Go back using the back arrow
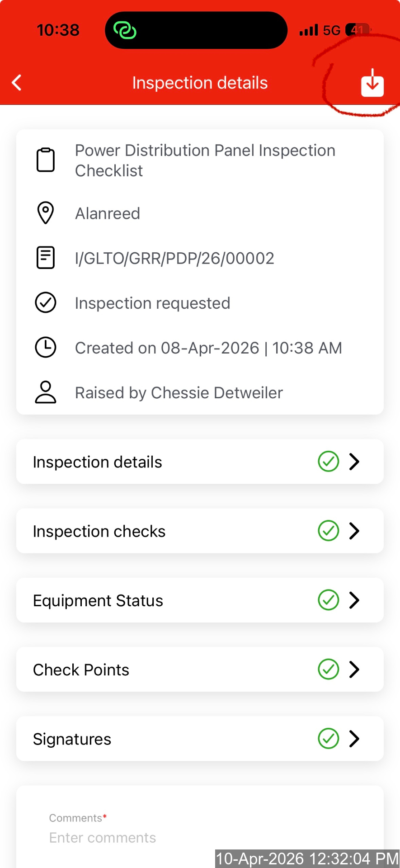Image resolution: width=400 pixels, height=868 pixels. pos(17,83)
